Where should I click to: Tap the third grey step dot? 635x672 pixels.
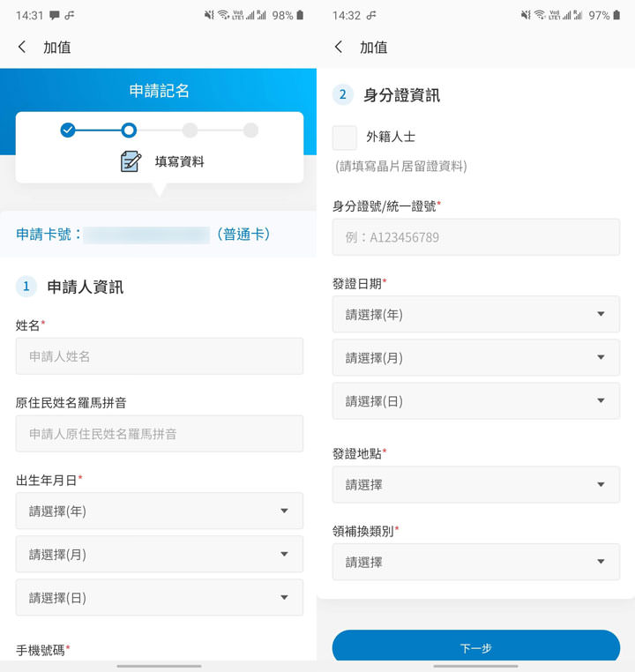point(190,130)
